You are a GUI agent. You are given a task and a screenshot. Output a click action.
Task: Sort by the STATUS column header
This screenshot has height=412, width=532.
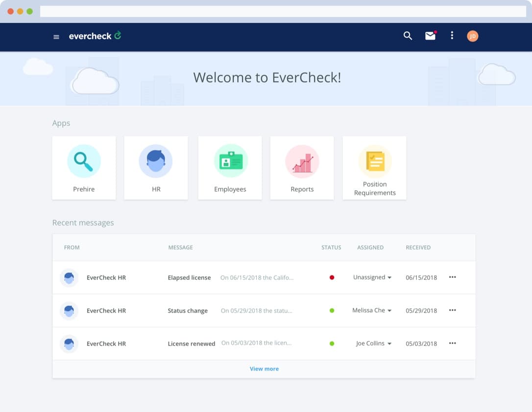331,248
